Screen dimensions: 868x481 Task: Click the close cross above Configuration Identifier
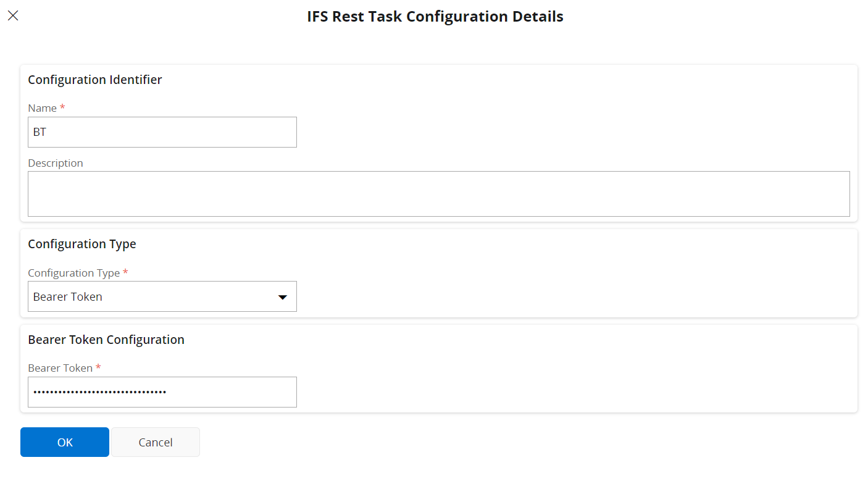pyautogui.click(x=13, y=15)
